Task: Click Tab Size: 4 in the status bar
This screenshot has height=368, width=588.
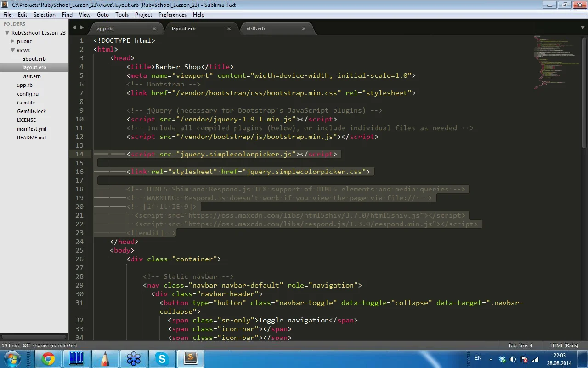Action: click(x=520, y=345)
